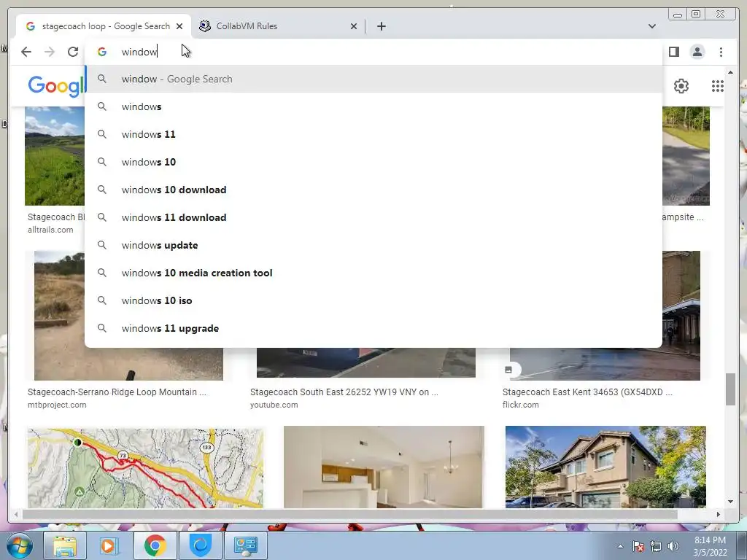
Task: Open the Google apps grid
Action: [x=718, y=86]
